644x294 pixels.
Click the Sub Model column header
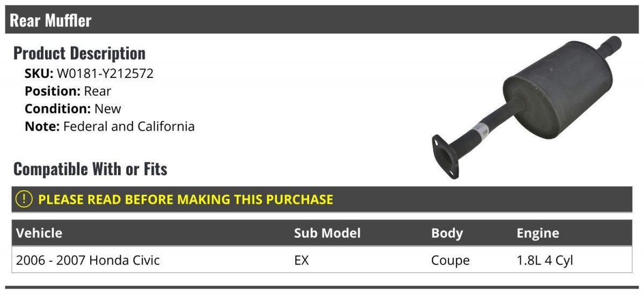coord(327,233)
